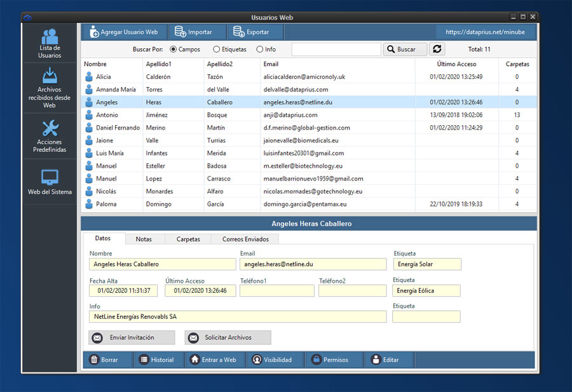The image size is (572, 392).
Task: Select row with email delvalle@dataprius.com
Action: (309, 90)
